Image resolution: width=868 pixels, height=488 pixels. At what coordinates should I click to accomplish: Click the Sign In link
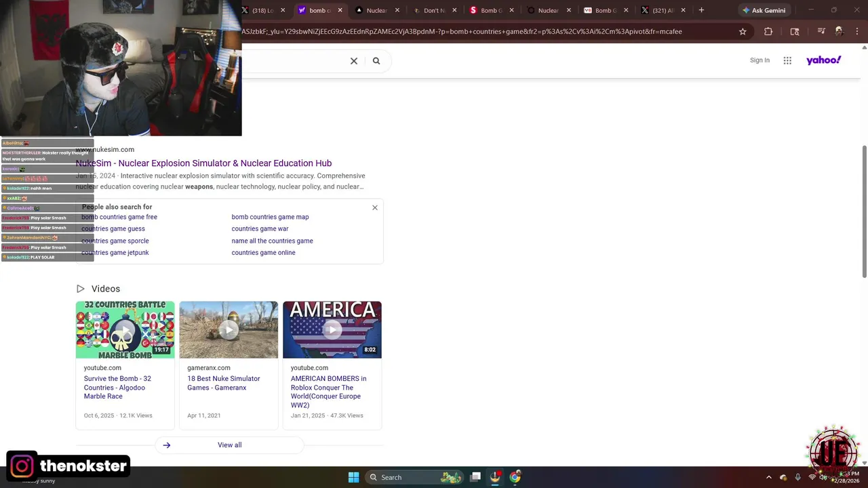click(x=759, y=60)
